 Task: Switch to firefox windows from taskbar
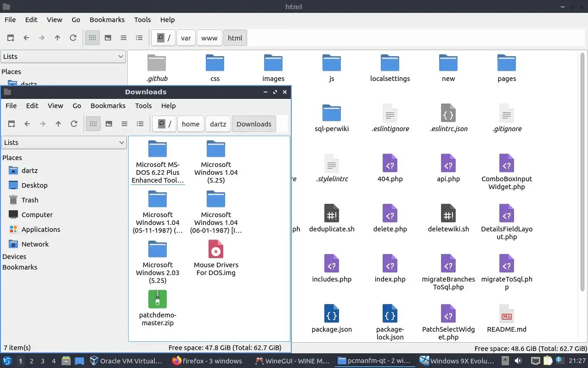pyautogui.click(x=207, y=361)
